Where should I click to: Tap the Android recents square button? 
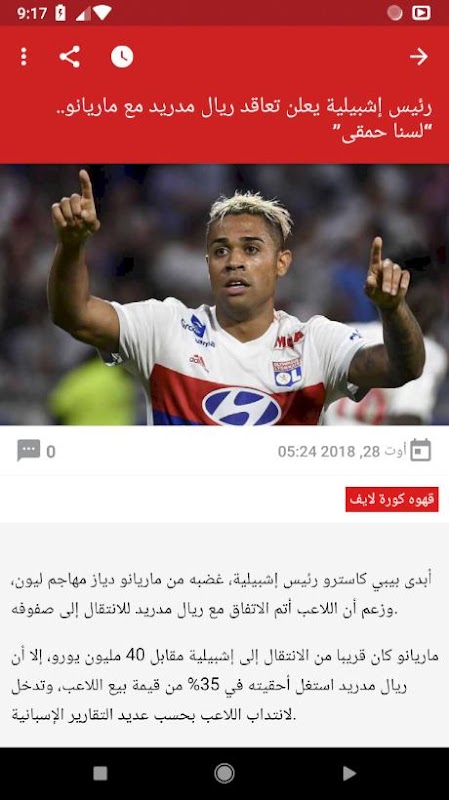(x=100, y=773)
